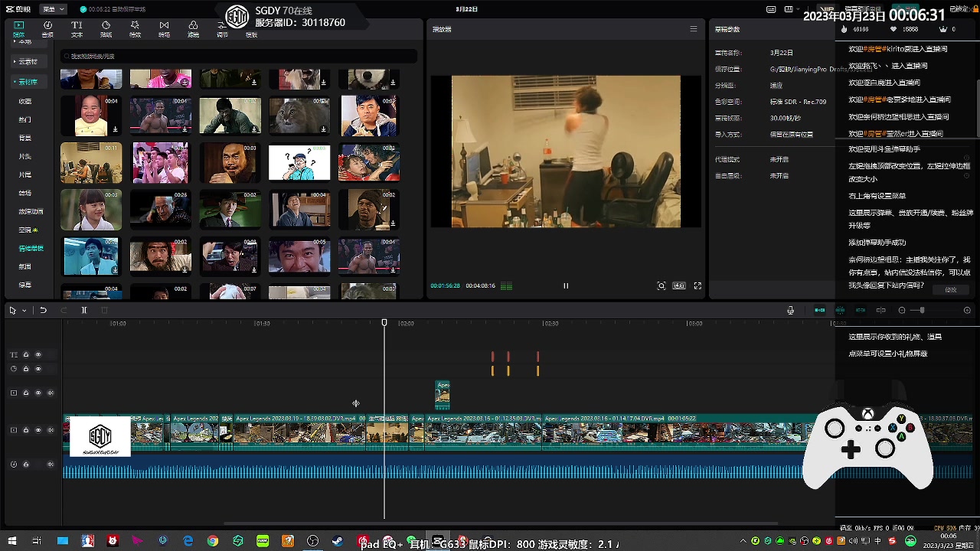
Task: Open the 贴纸 stickers tab
Action: 106,29
